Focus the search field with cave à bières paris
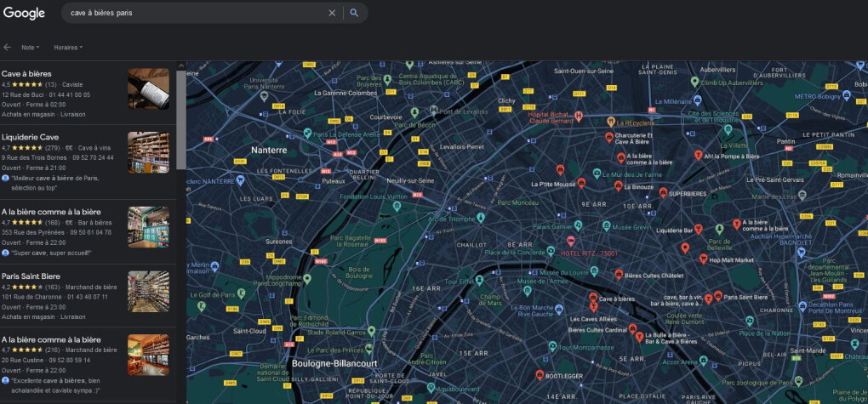Screen dimensions: 868x404 pyautogui.click(x=197, y=13)
